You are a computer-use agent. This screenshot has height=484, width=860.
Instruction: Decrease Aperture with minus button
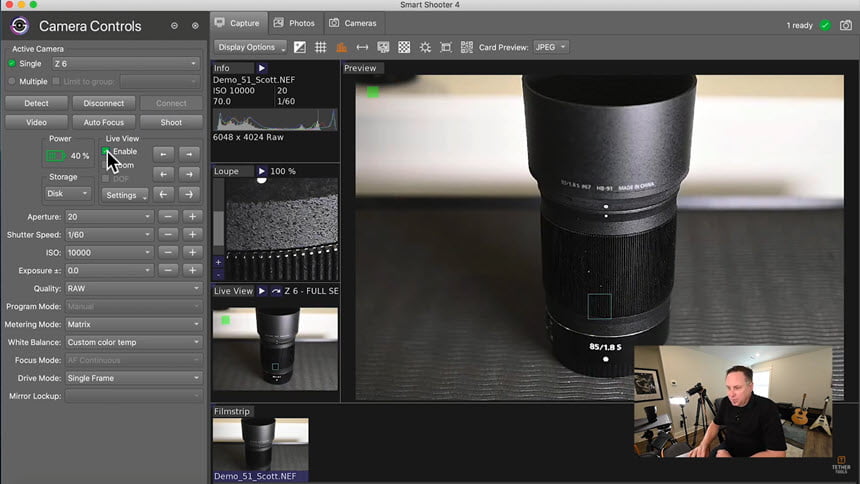[168, 217]
